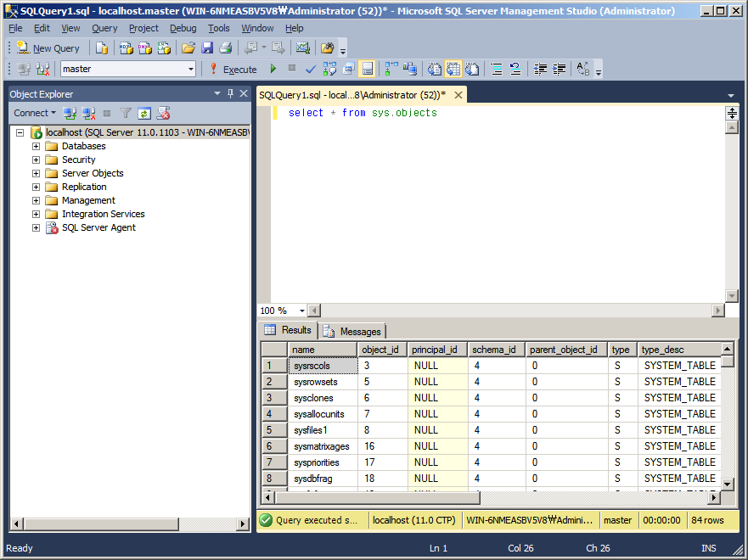The width and height of the screenshot is (748, 560).
Task: Click Analysis Services XMLA Query icon
Action: (x=164, y=48)
